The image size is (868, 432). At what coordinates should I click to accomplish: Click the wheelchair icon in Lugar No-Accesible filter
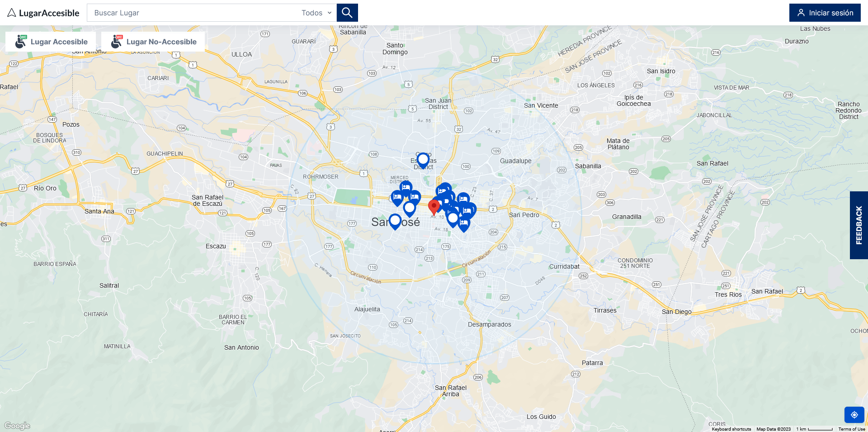click(x=117, y=42)
